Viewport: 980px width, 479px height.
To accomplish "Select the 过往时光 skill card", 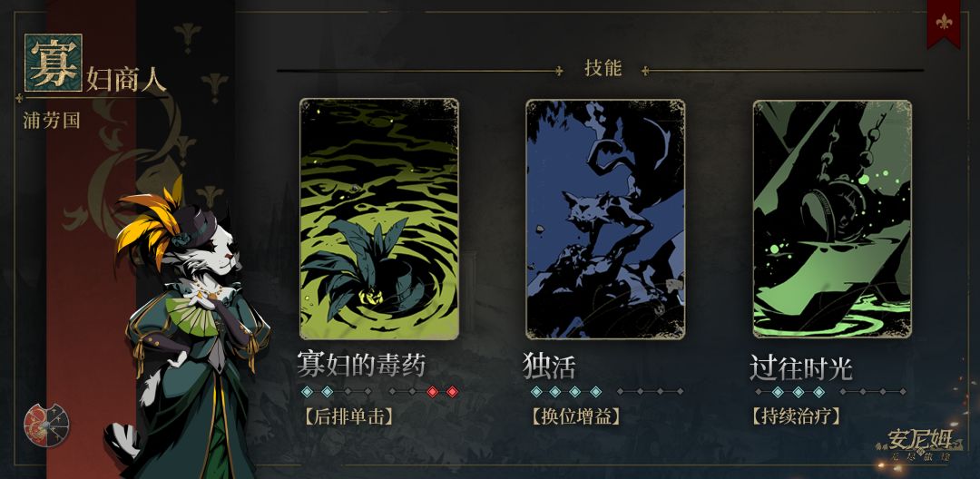I will 832,220.
